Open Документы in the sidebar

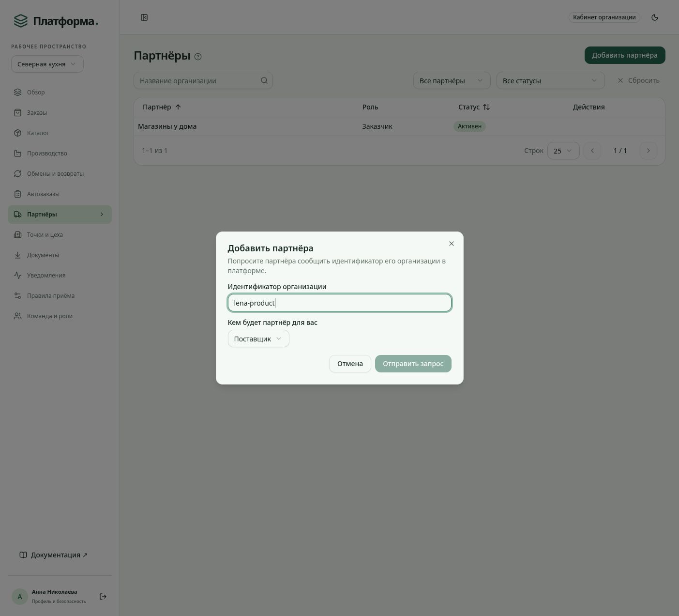[60, 255]
